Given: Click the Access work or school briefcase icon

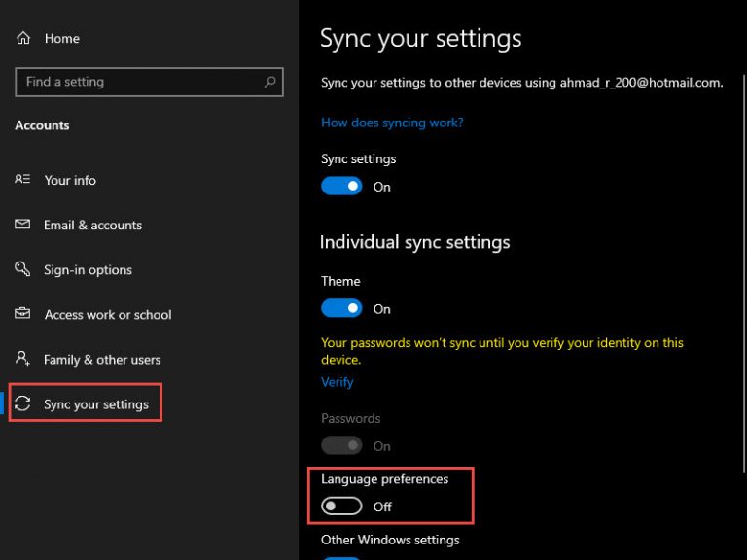Looking at the screenshot, I should 22,313.
